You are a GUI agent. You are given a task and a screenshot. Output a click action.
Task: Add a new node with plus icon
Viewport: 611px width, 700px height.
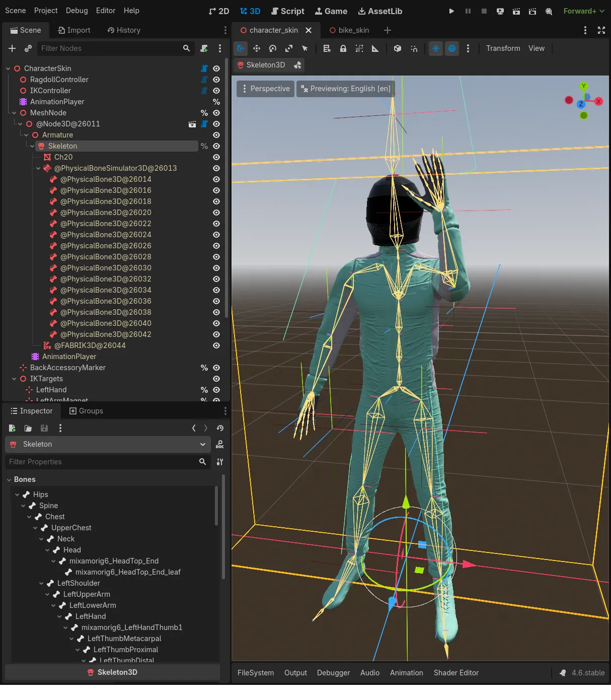12,48
